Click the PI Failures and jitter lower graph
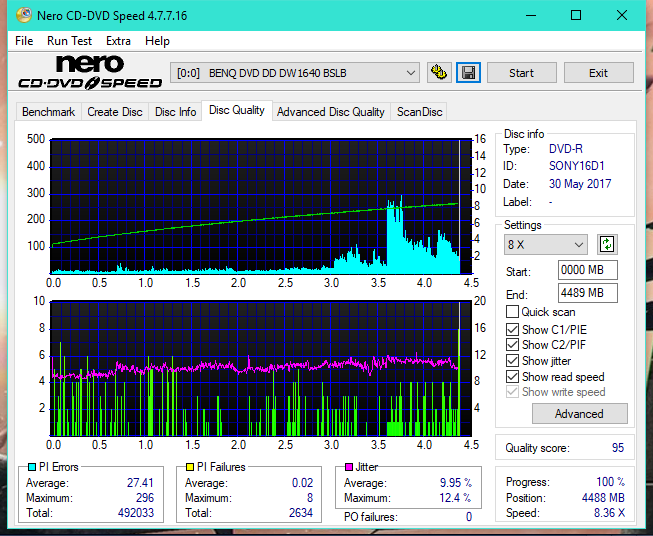The image size is (653, 536). [x=261, y=369]
